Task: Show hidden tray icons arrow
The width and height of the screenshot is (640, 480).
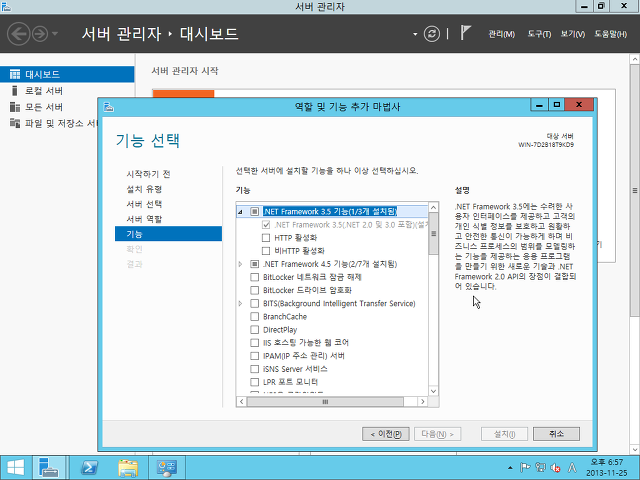Action: pyautogui.click(x=510, y=468)
